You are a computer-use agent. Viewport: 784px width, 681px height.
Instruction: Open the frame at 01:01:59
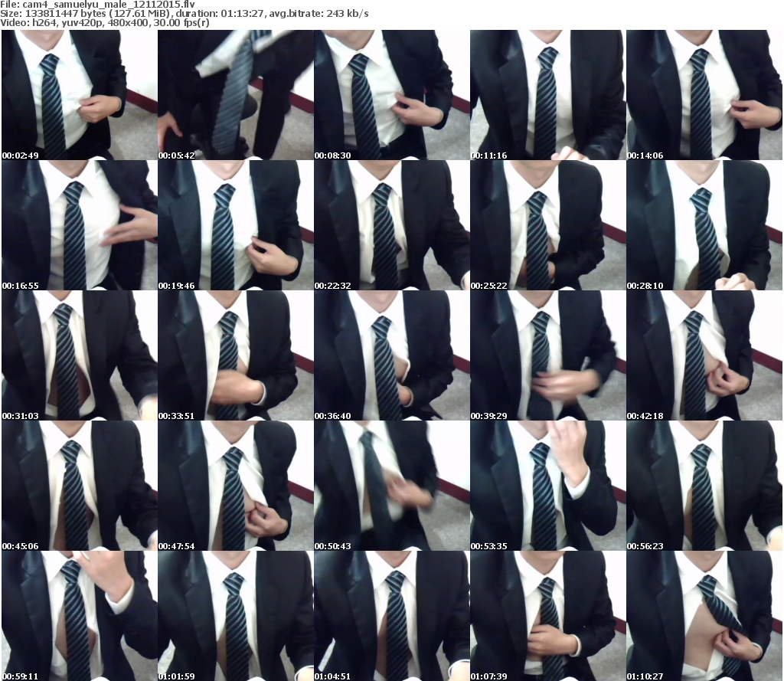click(x=236, y=616)
